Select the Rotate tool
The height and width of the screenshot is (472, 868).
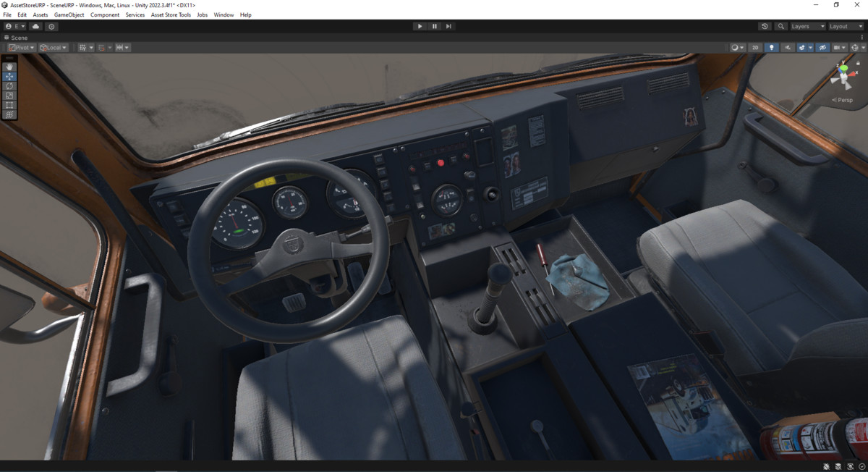[x=9, y=85]
